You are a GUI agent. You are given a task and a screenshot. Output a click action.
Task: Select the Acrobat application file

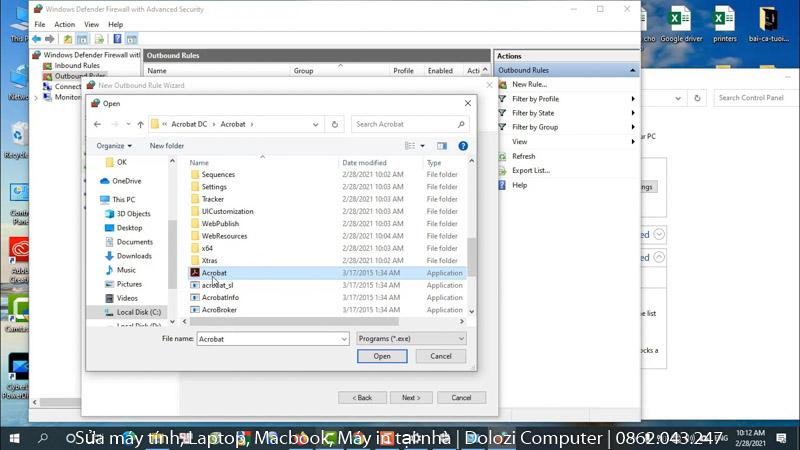tap(214, 273)
